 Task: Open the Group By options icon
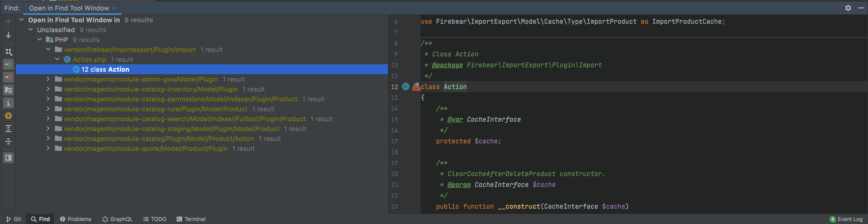tap(8, 51)
